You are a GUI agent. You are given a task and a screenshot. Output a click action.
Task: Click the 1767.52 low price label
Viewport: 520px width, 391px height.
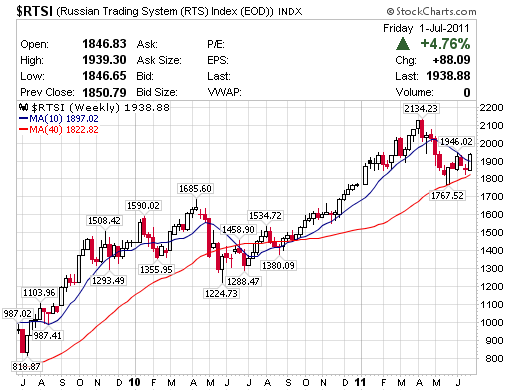click(x=447, y=195)
